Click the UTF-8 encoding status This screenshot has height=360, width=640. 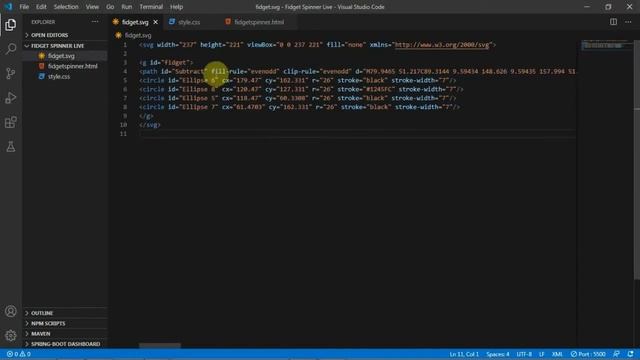tap(524, 354)
